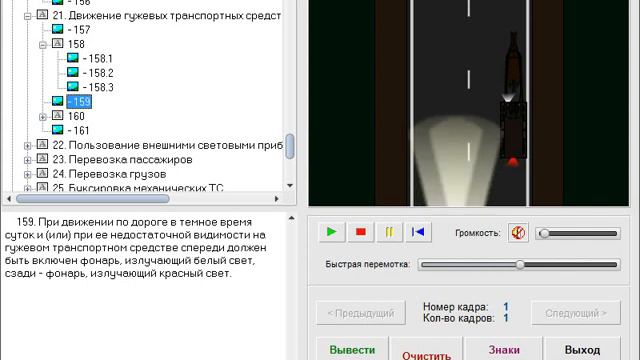Click the Вывести button
The height and width of the screenshot is (360, 640).
tap(352, 350)
